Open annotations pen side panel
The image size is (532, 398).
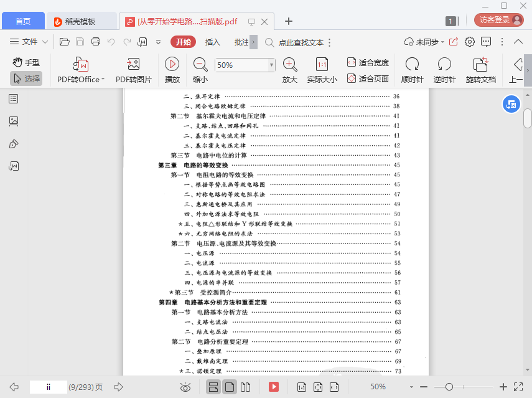(x=14, y=144)
